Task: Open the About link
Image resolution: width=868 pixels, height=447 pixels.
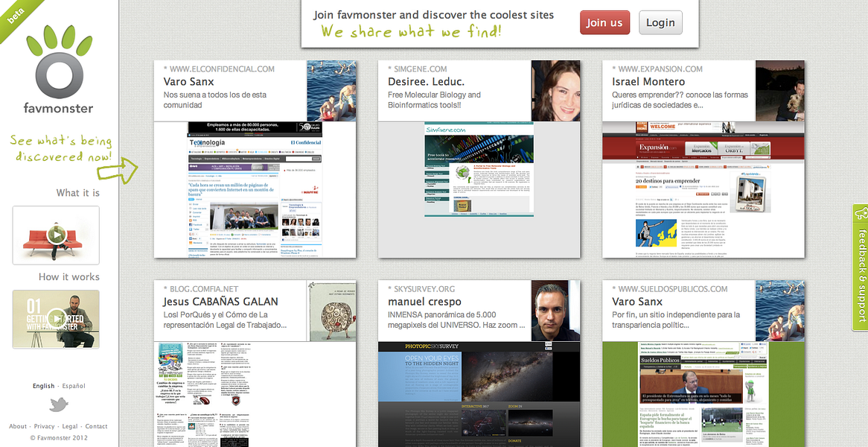Action: [x=18, y=426]
